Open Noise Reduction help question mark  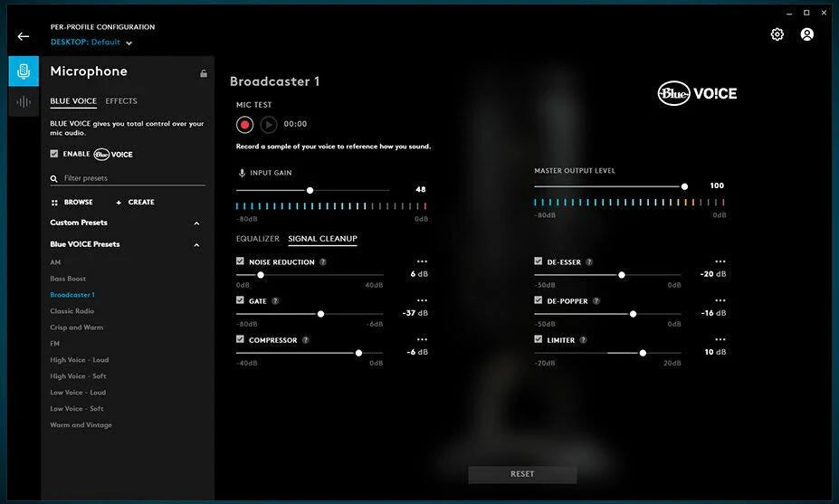323,262
